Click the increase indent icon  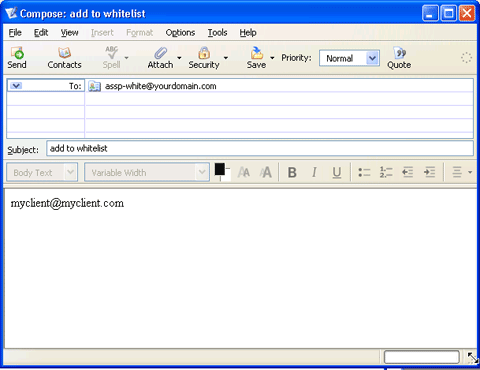coord(429,172)
